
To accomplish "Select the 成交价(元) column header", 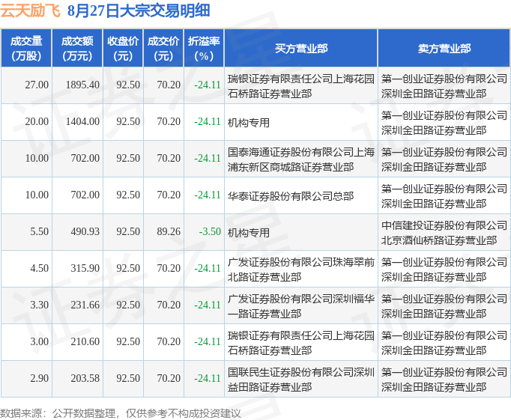I will 163,48.
